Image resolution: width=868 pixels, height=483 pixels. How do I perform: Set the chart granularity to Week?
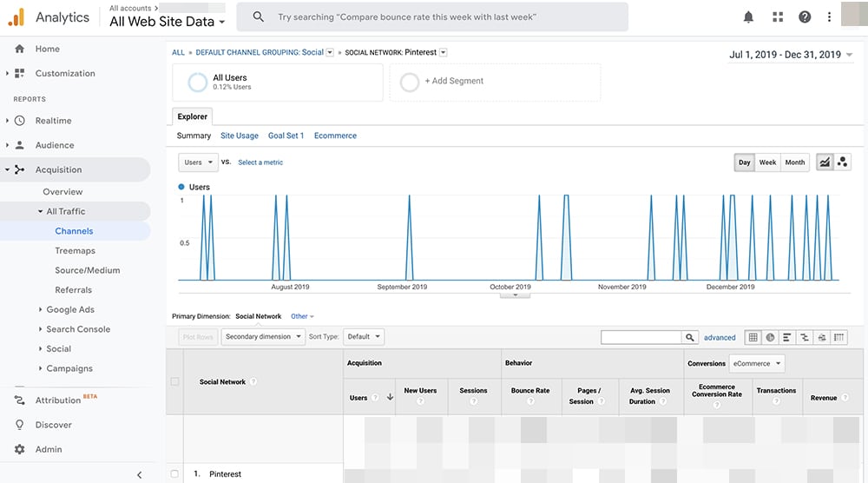pos(767,162)
